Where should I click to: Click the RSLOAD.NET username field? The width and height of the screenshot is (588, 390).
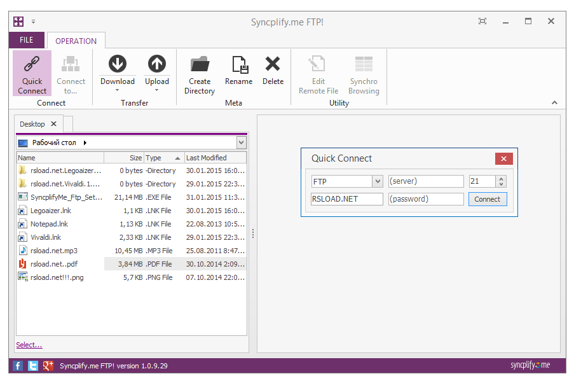pyautogui.click(x=347, y=199)
